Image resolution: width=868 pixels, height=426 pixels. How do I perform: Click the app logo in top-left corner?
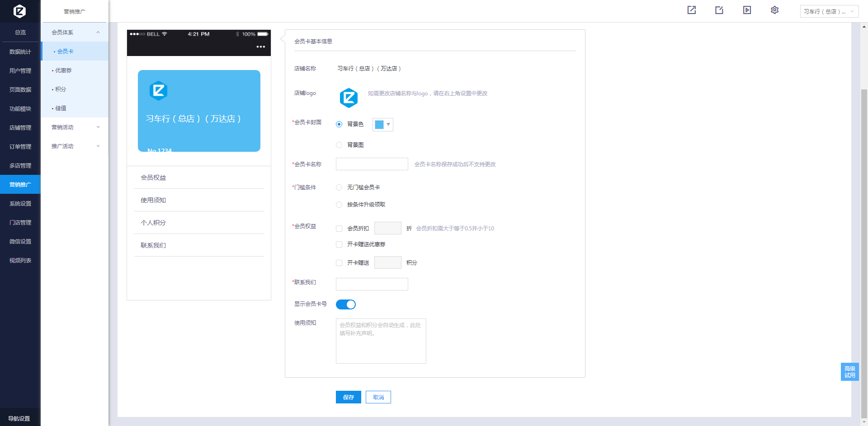[x=19, y=11]
